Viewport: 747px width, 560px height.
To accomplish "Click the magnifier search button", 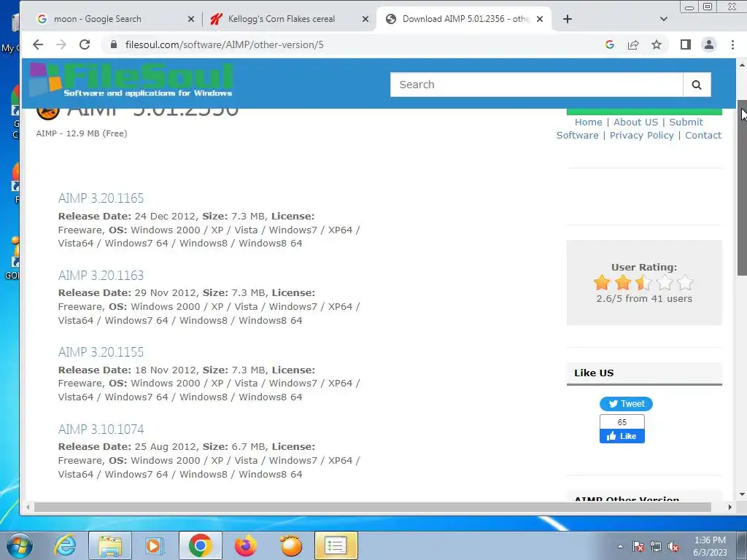I will [697, 85].
